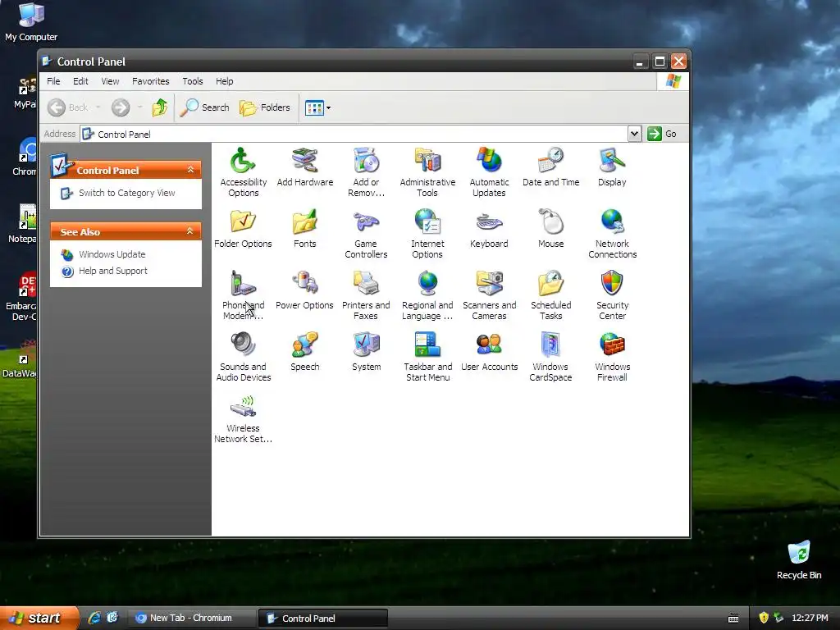840x630 pixels.
Task: Open Help and Support link
Action: pos(113,271)
